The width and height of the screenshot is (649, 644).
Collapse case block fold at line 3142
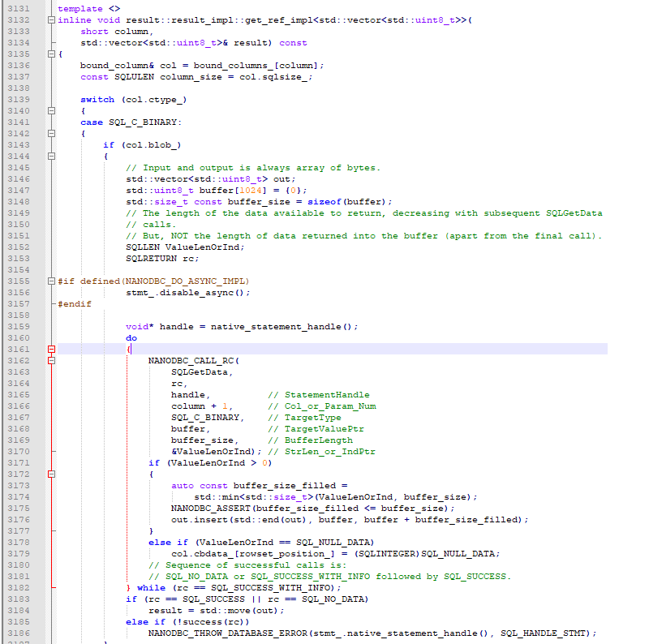[51, 133]
